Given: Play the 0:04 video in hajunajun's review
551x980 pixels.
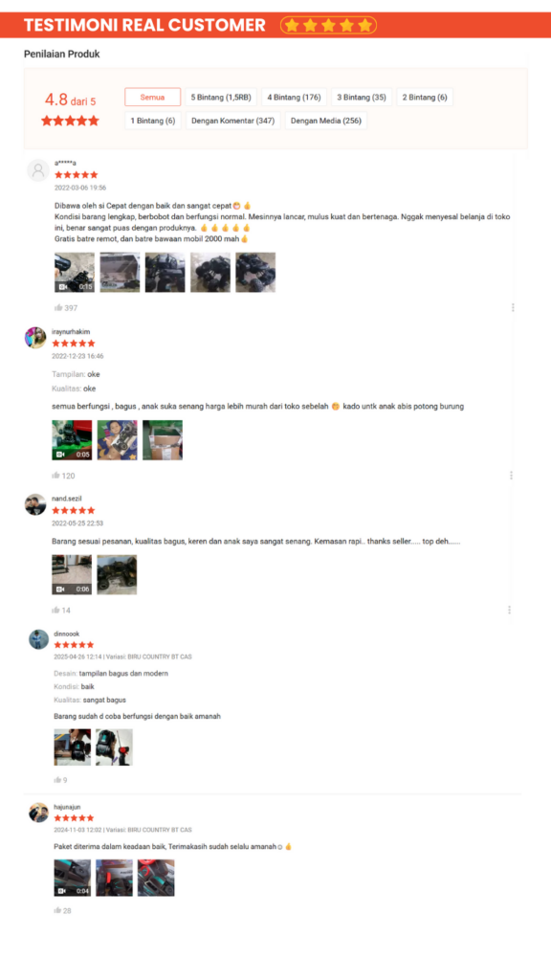Looking at the screenshot, I should tap(73, 878).
